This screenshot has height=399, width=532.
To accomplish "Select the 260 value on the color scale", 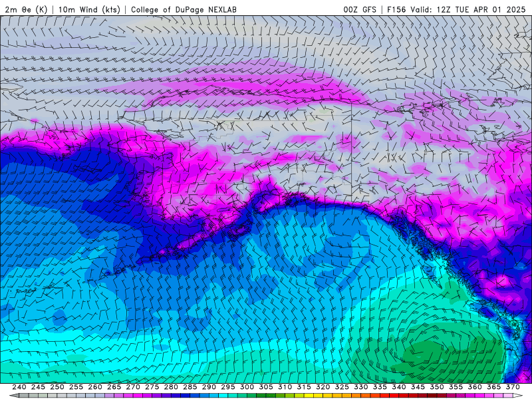I will [x=95, y=387].
